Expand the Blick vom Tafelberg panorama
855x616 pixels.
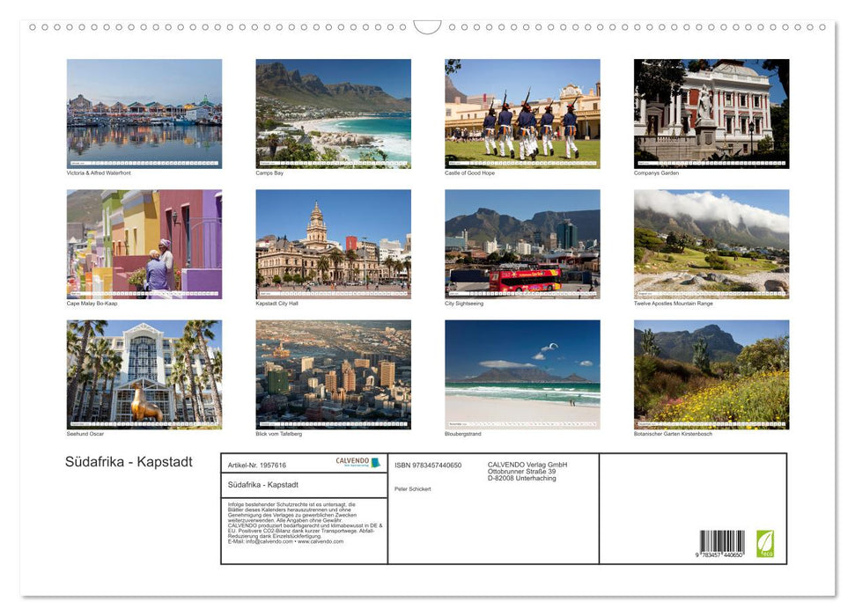click(333, 373)
